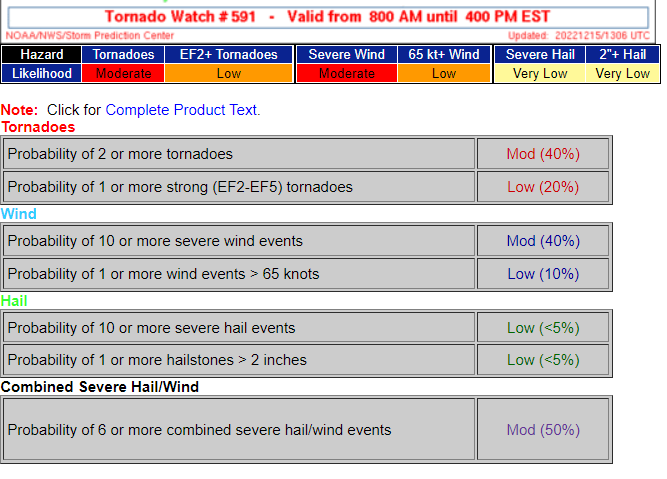Click the Probability of 10 or more severe wind events row
The image size is (667, 479).
pyautogui.click(x=239, y=241)
